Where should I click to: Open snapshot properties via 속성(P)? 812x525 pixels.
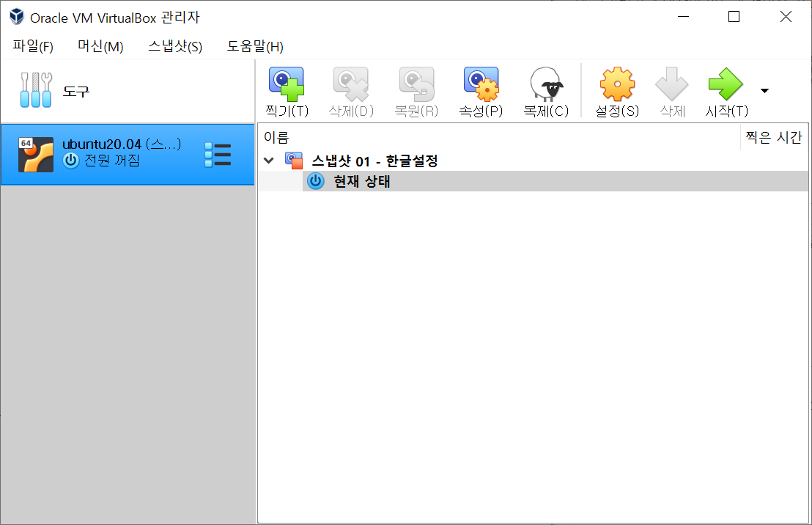coord(481,92)
